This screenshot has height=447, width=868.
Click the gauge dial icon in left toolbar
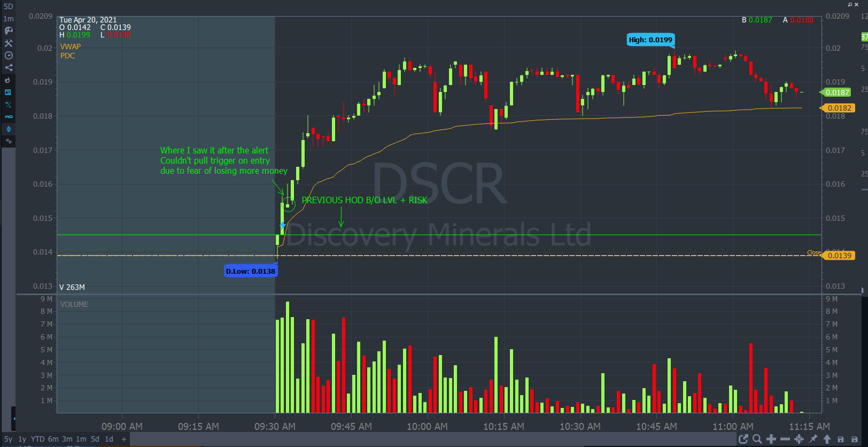point(8,56)
